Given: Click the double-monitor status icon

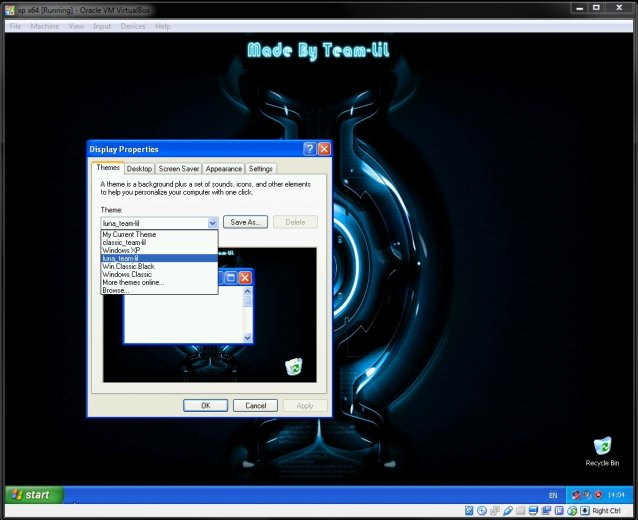Looking at the screenshot, I should click(x=546, y=510).
